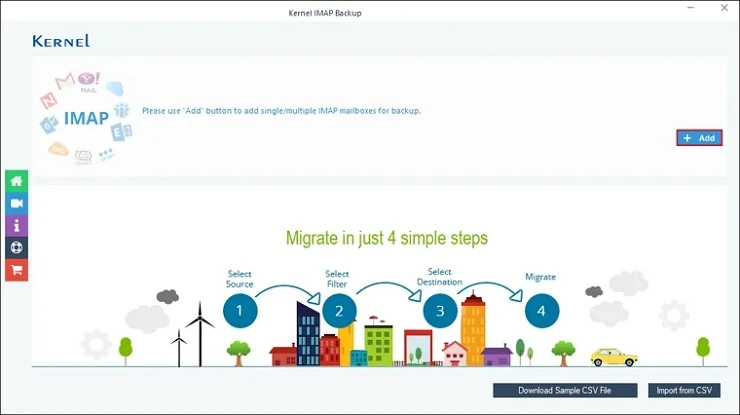Click Download Sample CSV File button
The image size is (740, 415).
564,390
